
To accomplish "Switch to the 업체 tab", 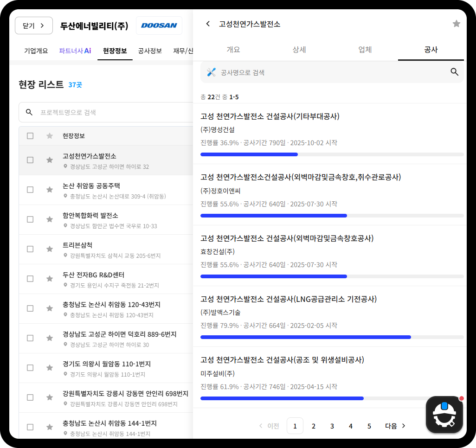I will tap(365, 50).
